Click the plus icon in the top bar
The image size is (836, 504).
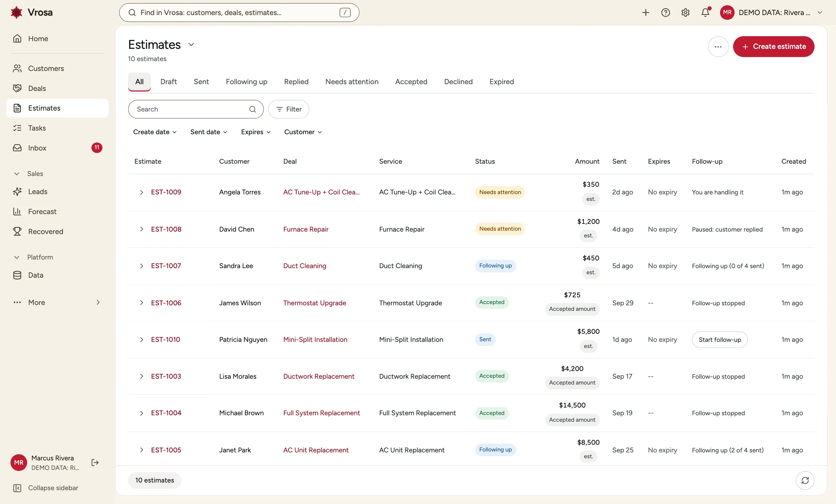point(645,13)
